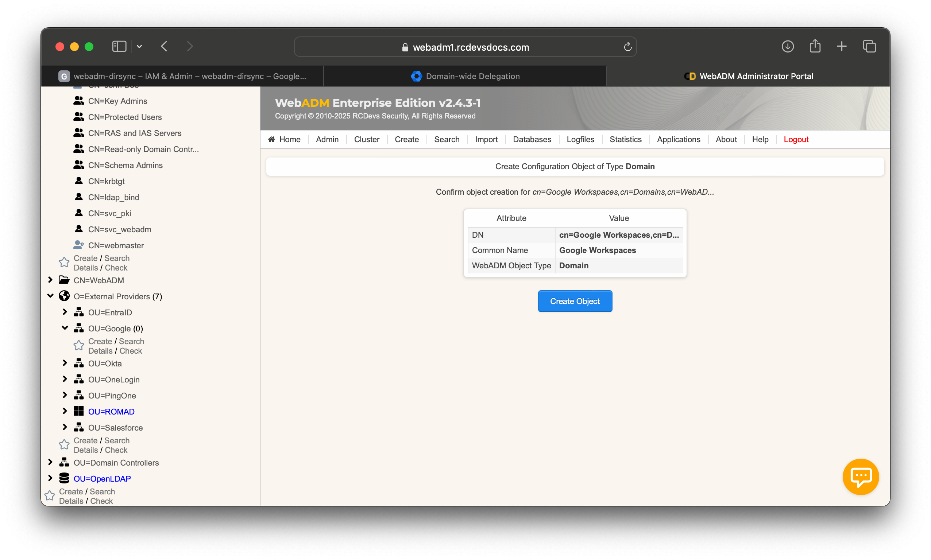Click the CN=WebADM open folder icon

point(64,280)
